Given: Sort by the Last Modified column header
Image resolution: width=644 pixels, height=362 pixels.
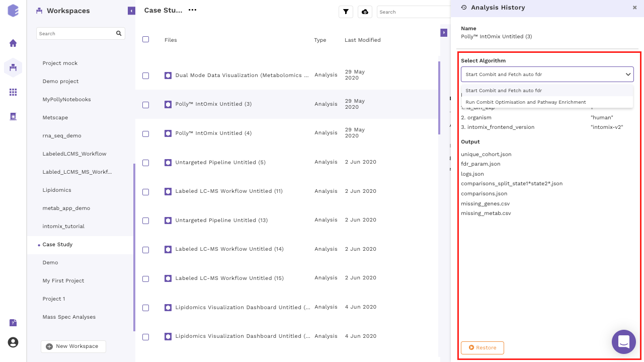Looking at the screenshot, I should point(363,40).
